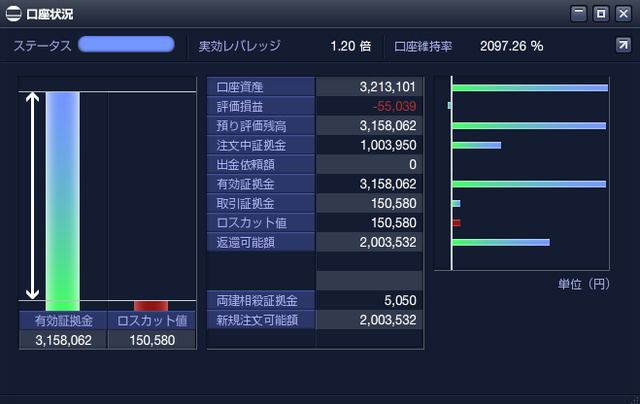Click the red -55,039 value

pos(394,106)
